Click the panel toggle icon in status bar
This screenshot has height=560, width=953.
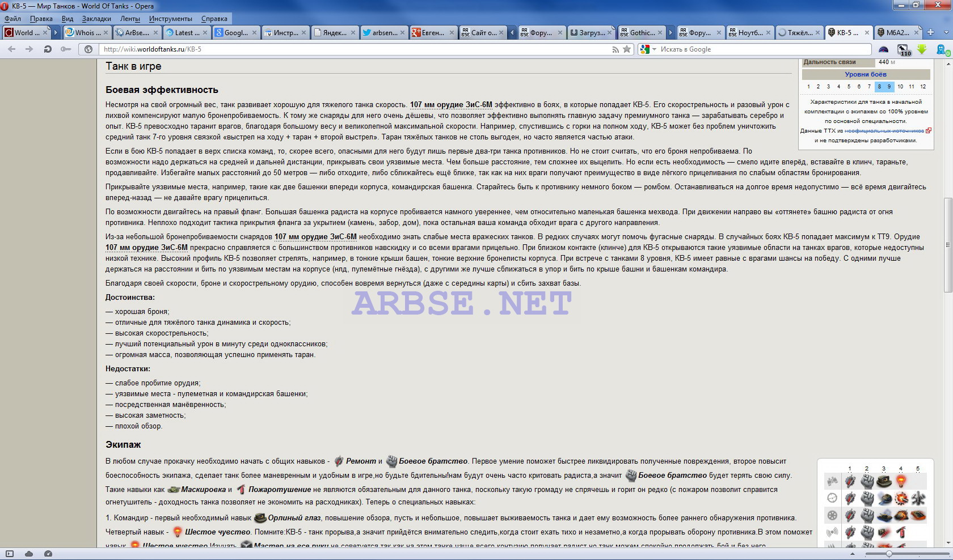coord(10,554)
